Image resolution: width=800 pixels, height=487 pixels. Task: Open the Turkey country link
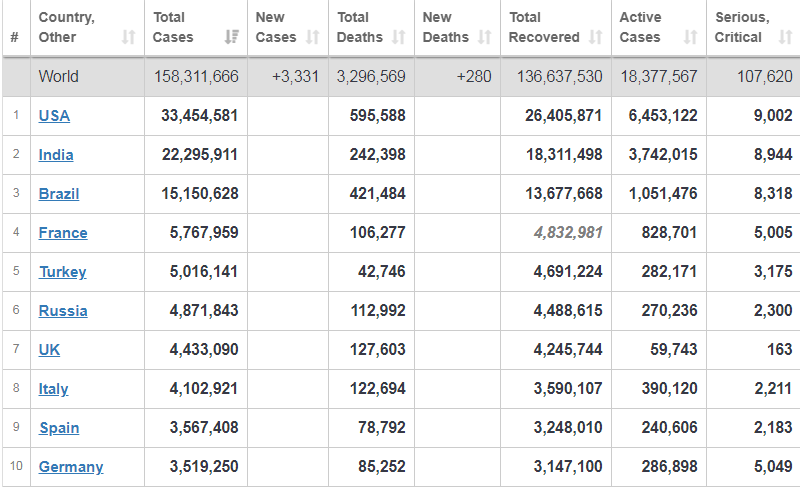click(62, 272)
